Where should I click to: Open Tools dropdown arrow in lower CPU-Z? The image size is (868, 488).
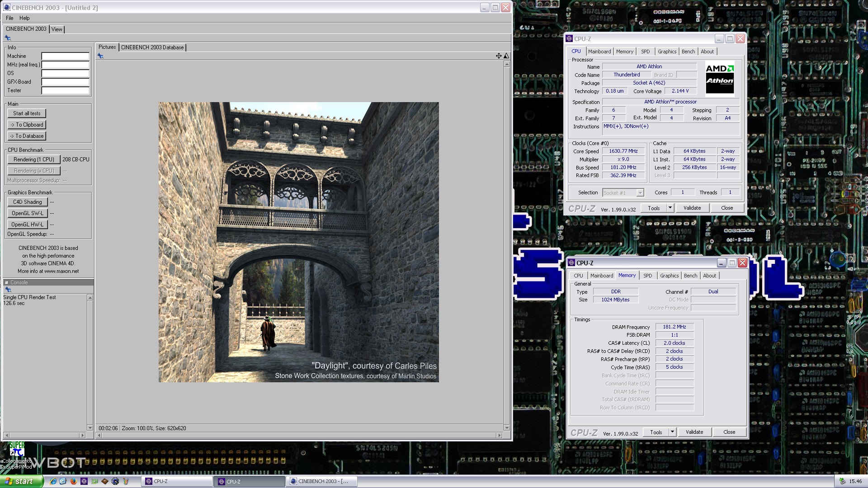[673, 432]
